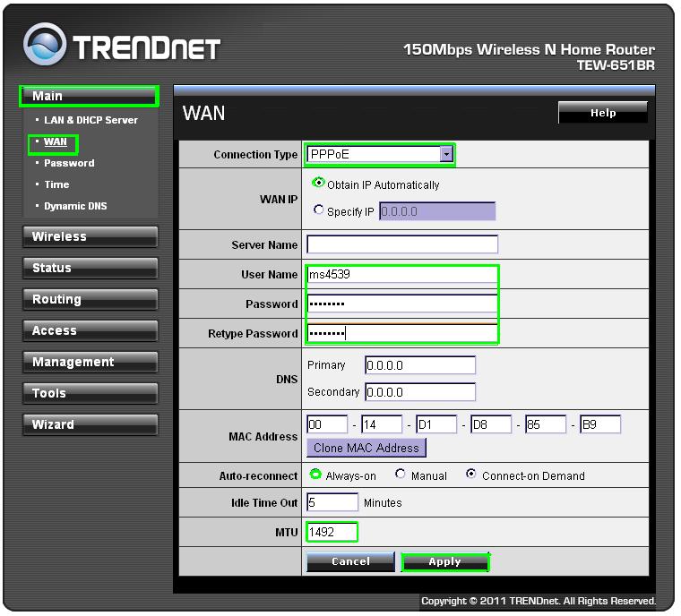Open the Help page button

coord(602,113)
